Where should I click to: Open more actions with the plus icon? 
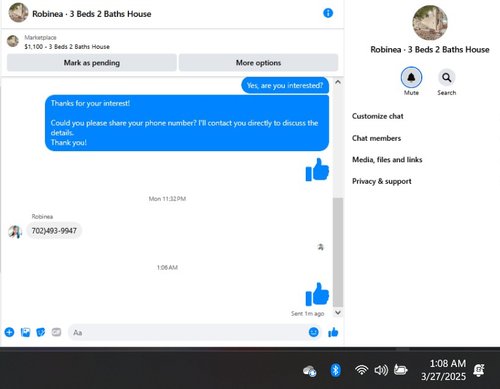click(9, 332)
